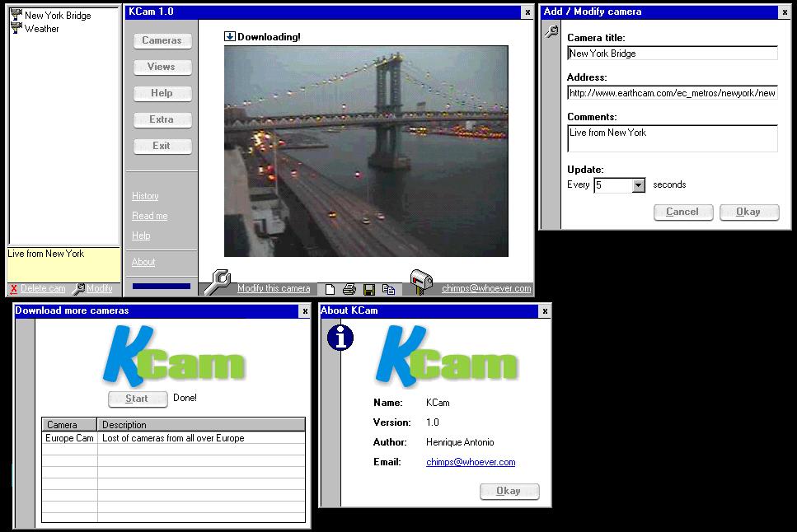Select Weather in the camera list
This screenshot has height=532, width=797.
point(41,29)
